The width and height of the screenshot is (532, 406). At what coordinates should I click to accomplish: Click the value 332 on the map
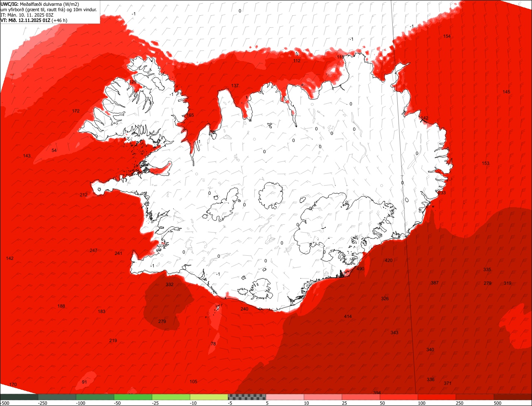170,284
